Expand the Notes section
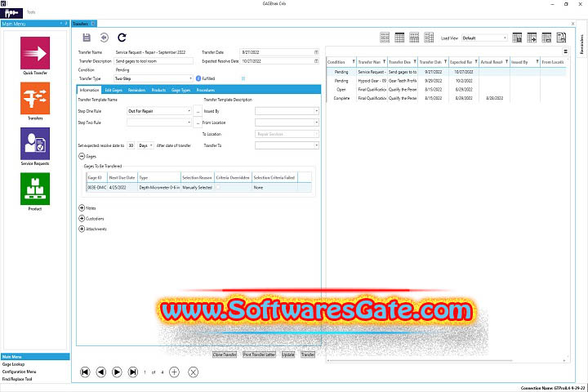The width and height of the screenshot is (588, 392). point(82,207)
